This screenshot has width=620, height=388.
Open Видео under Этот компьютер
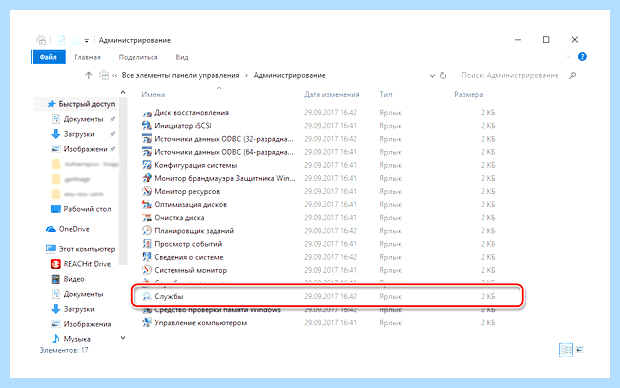click(x=74, y=279)
